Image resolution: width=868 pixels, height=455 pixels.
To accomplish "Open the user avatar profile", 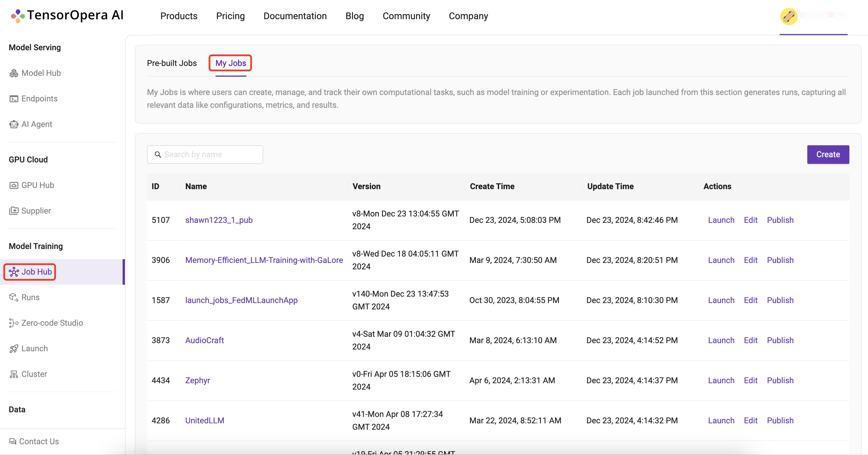I will click(789, 16).
